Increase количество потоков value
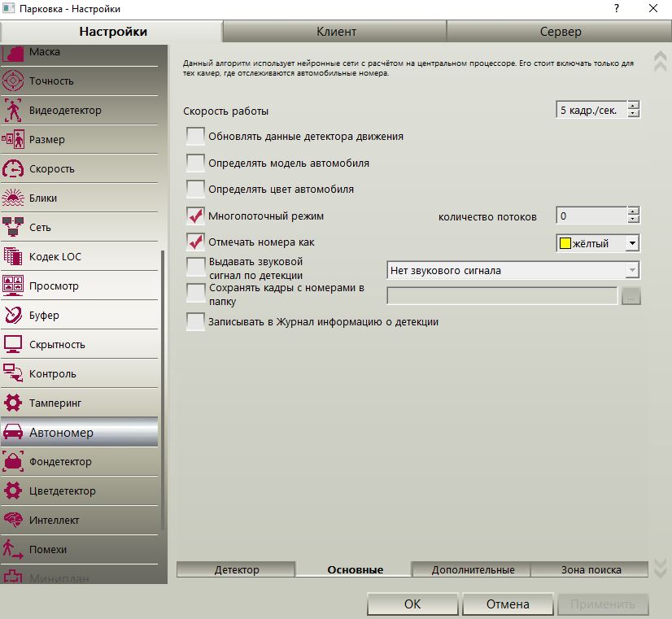The width and height of the screenshot is (672, 619). tap(633, 211)
